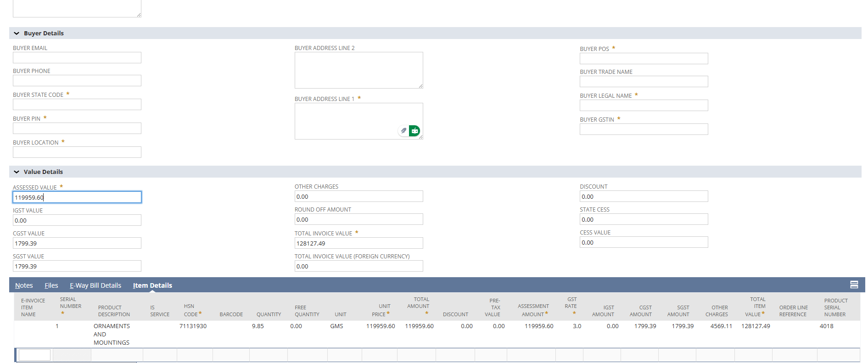This screenshot has height=363, width=868.
Task: Collapse the Value Details section
Action: 17,172
